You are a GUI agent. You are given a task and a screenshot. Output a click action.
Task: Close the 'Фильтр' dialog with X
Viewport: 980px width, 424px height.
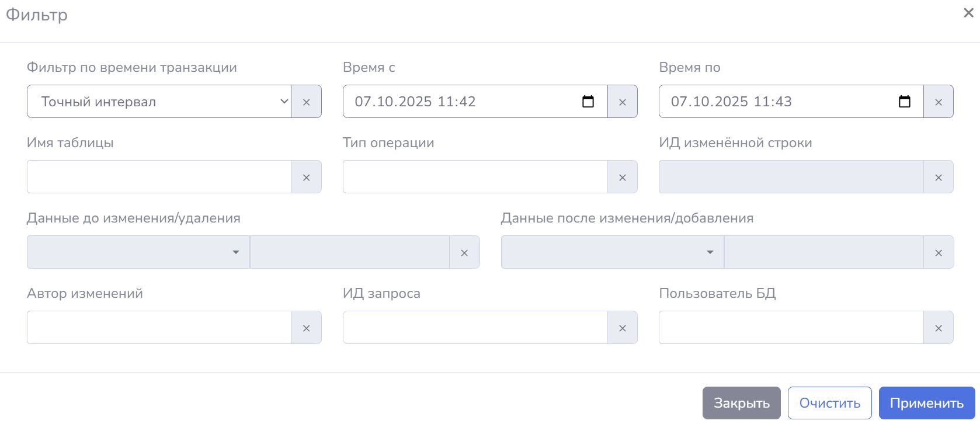[968, 13]
